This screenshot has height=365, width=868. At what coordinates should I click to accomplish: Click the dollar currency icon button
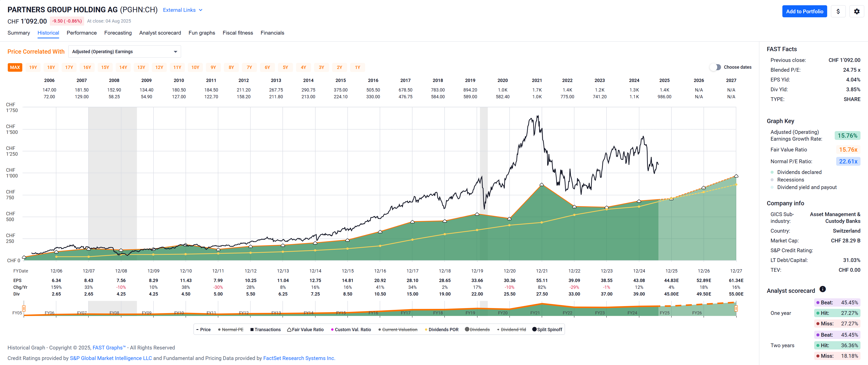tap(838, 12)
